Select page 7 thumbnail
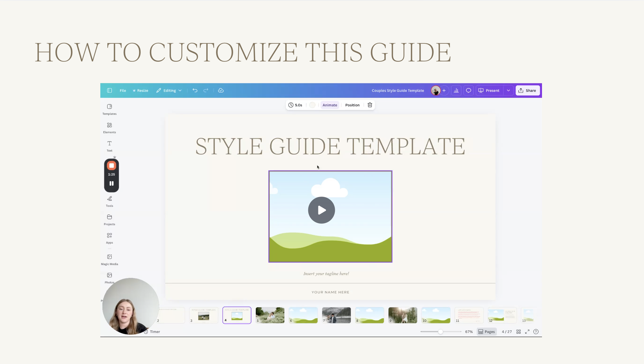 [336, 315]
